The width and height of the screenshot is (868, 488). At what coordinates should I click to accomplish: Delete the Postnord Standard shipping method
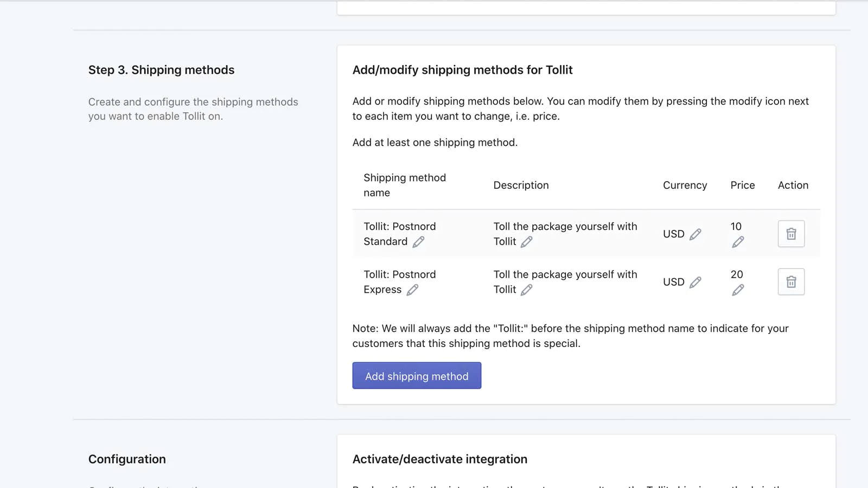pos(791,234)
